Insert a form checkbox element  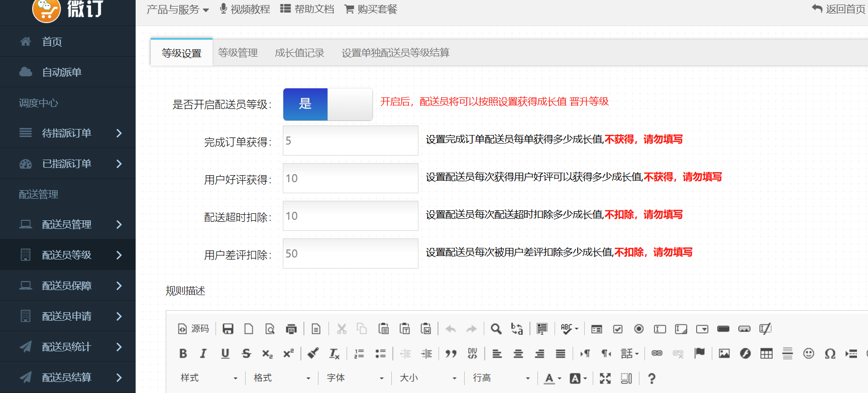[x=618, y=329]
